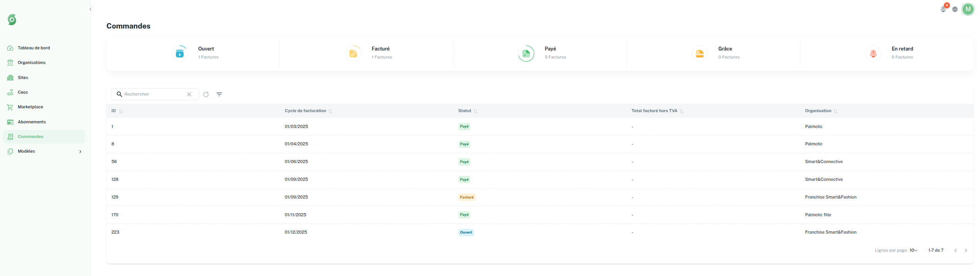The width and height of the screenshot is (980, 276).
Task: Open the language globe icon
Action: pos(955,9)
